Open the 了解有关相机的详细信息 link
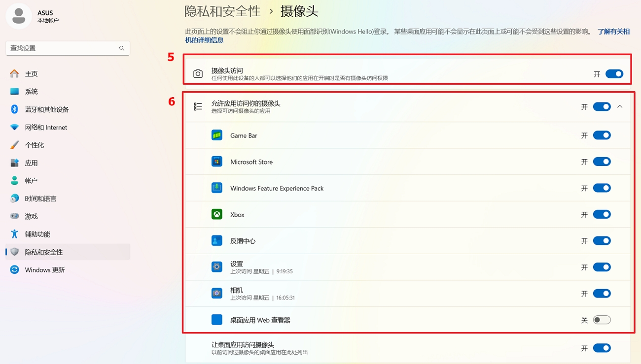This screenshot has width=641, height=364. (x=613, y=32)
